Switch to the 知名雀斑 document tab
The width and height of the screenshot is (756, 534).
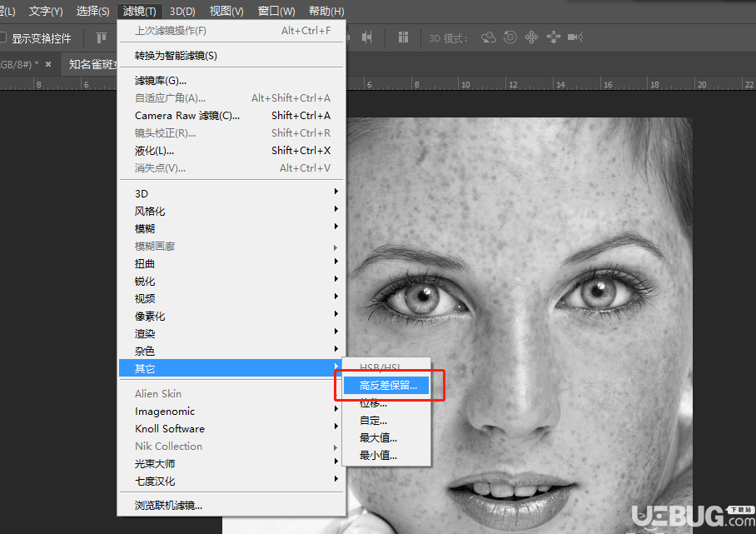coord(90,64)
